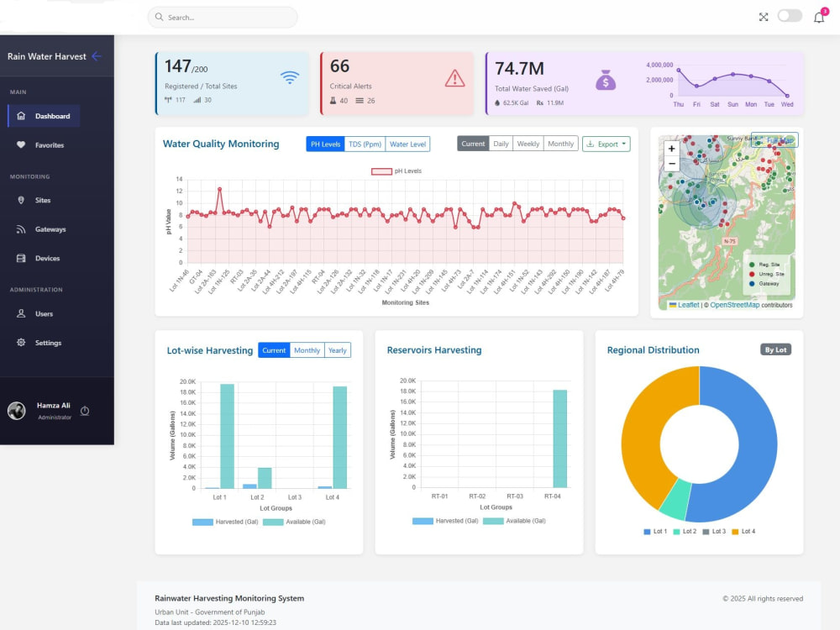The height and width of the screenshot is (630, 840).
Task: Click the RT-04 available bar
Action: tap(559, 438)
